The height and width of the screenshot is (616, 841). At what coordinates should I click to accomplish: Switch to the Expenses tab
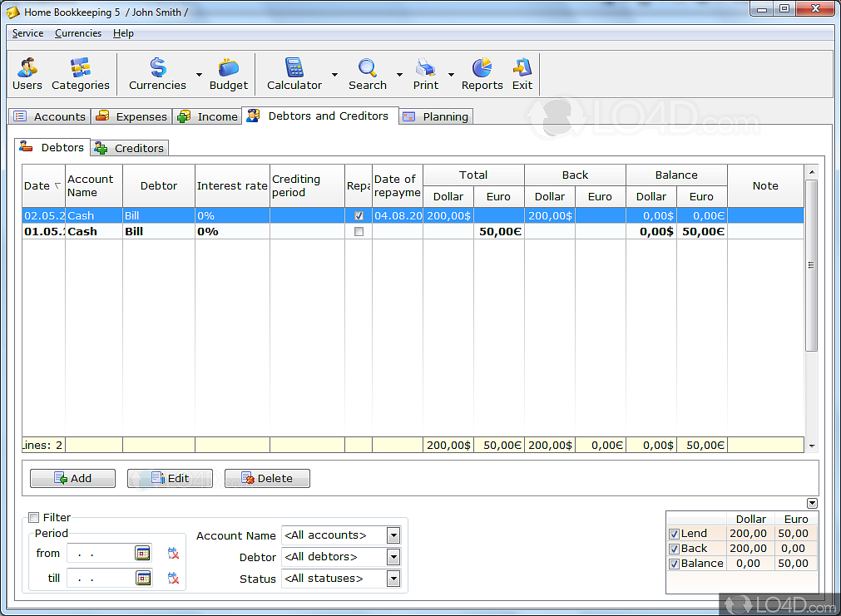tap(132, 116)
